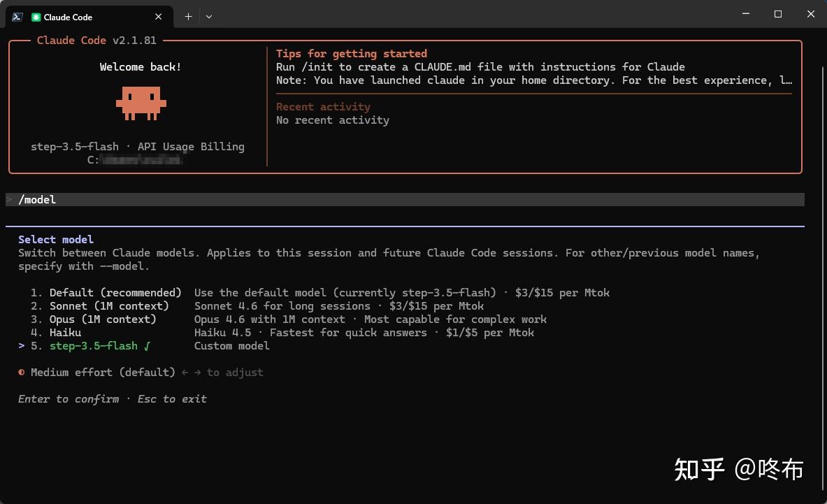Click the Medium effort (default) setting
827x504 pixels.
[103, 372]
